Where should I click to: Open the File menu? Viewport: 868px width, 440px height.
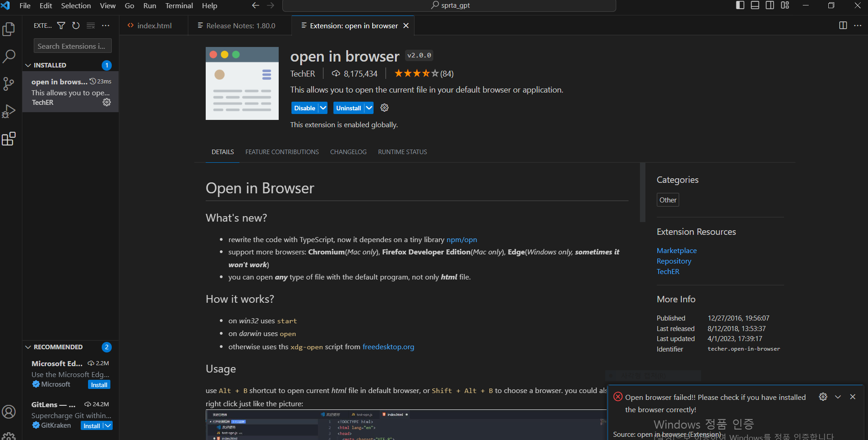tap(25, 5)
